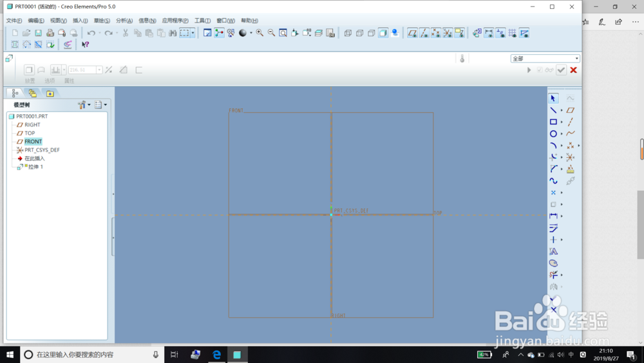The height and width of the screenshot is (363, 644).
Task: Open the 草绘(S) menu
Action: pyautogui.click(x=102, y=21)
